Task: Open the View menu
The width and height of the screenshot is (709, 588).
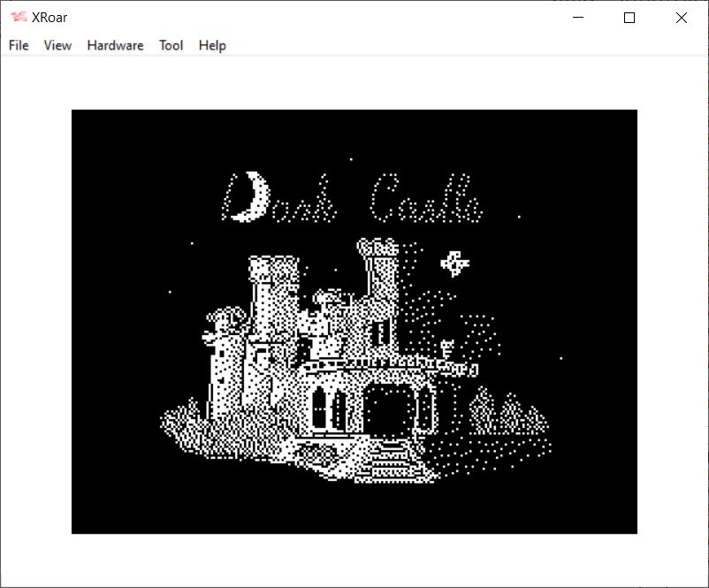Action: (x=57, y=45)
